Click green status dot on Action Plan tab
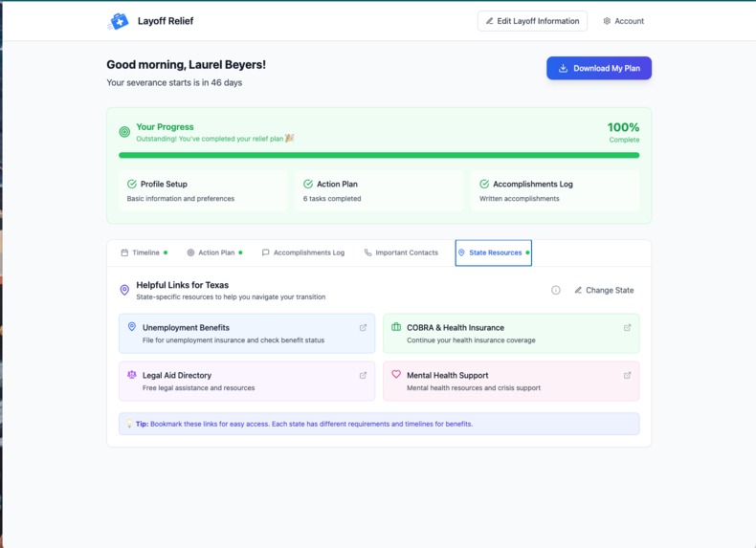Image resolution: width=756 pixels, height=548 pixels. point(240,252)
